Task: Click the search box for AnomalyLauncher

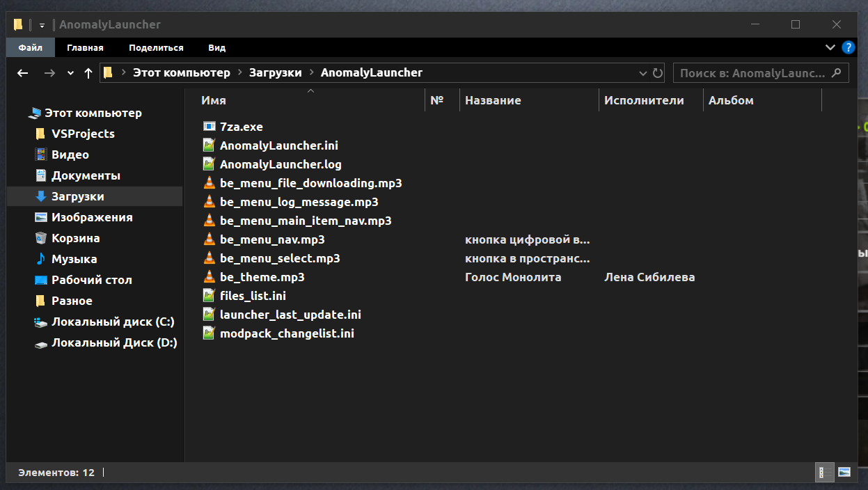Action: click(x=752, y=72)
